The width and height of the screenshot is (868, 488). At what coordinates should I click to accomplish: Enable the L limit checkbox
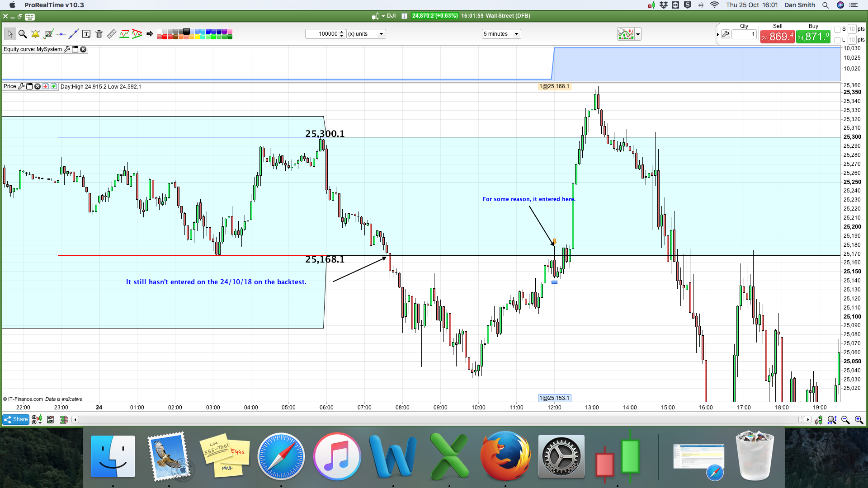click(837, 40)
